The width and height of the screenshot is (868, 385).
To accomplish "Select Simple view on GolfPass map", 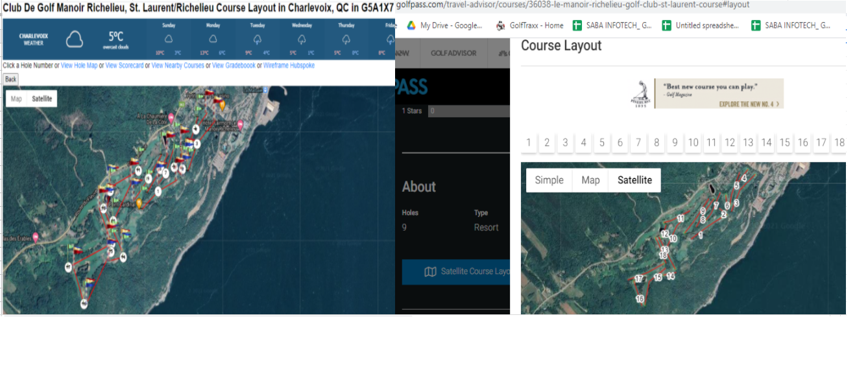I will coord(549,180).
